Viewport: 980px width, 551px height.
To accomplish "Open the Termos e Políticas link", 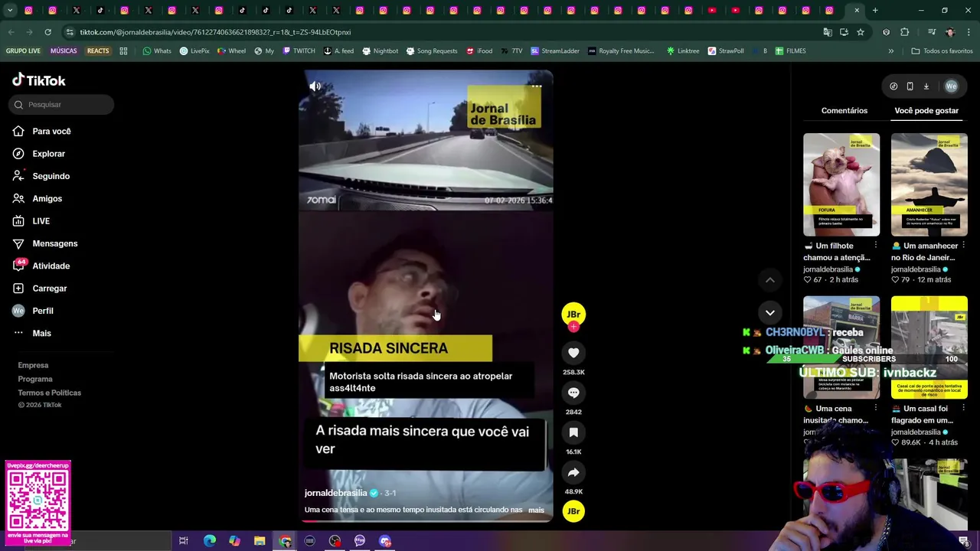I will (50, 393).
